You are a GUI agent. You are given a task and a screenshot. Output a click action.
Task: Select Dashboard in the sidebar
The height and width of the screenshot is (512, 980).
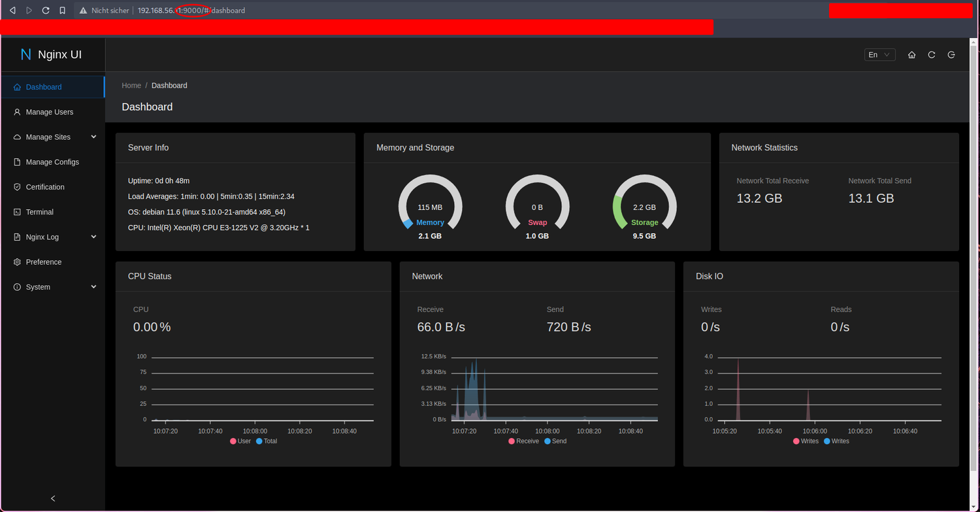click(x=44, y=86)
